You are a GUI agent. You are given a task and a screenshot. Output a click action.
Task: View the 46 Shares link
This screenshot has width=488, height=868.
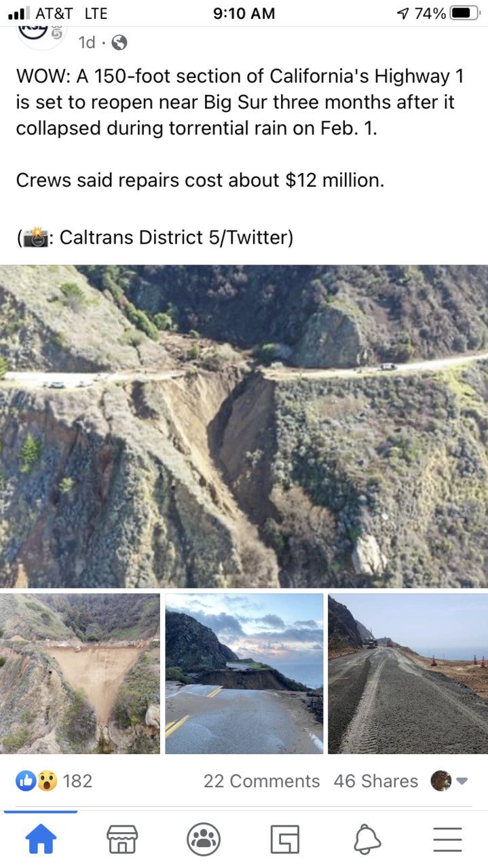click(376, 781)
